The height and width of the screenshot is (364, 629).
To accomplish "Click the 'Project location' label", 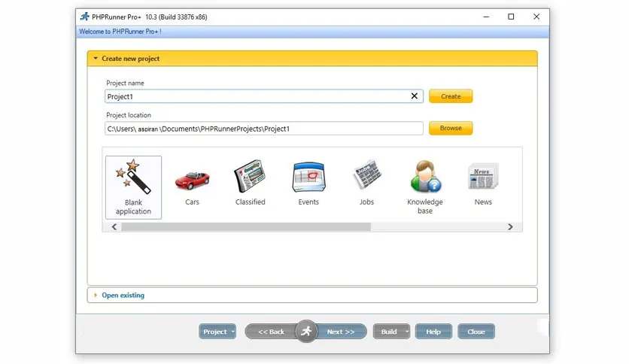I will point(129,115).
